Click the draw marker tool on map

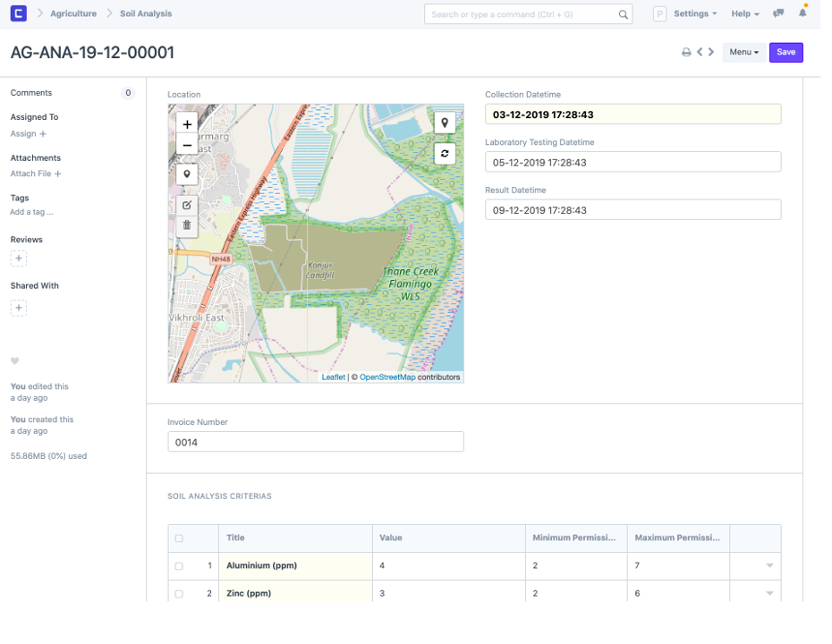(x=187, y=174)
